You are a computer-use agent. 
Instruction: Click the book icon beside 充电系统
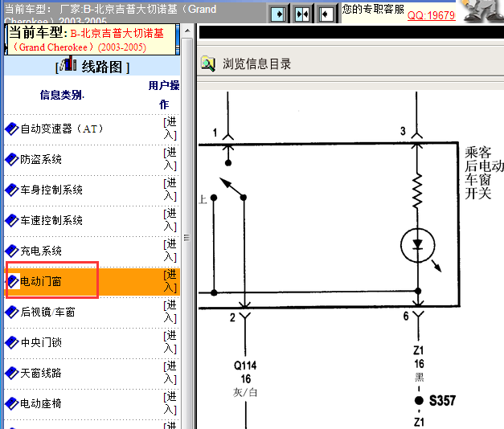tap(11, 251)
